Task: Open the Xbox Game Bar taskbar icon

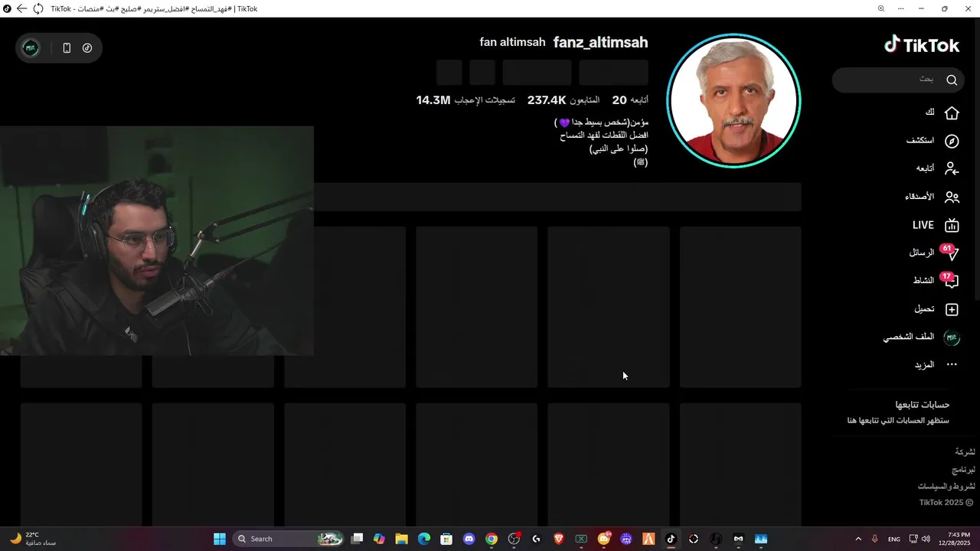Action: pos(581,539)
